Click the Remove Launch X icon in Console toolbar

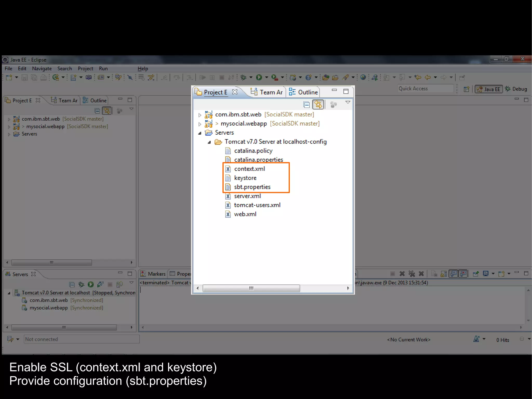(402, 274)
